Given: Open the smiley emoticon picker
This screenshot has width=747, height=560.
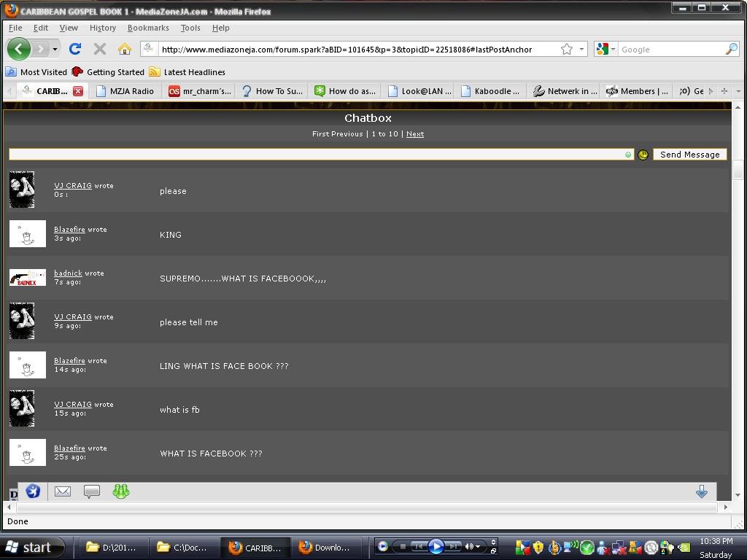Looking at the screenshot, I should (x=643, y=155).
